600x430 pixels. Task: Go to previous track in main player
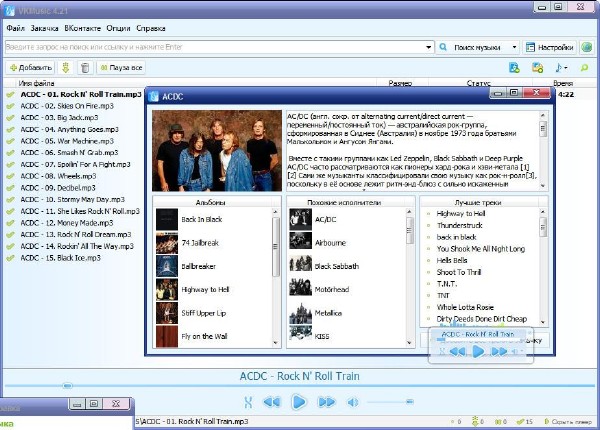(x=271, y=402)
